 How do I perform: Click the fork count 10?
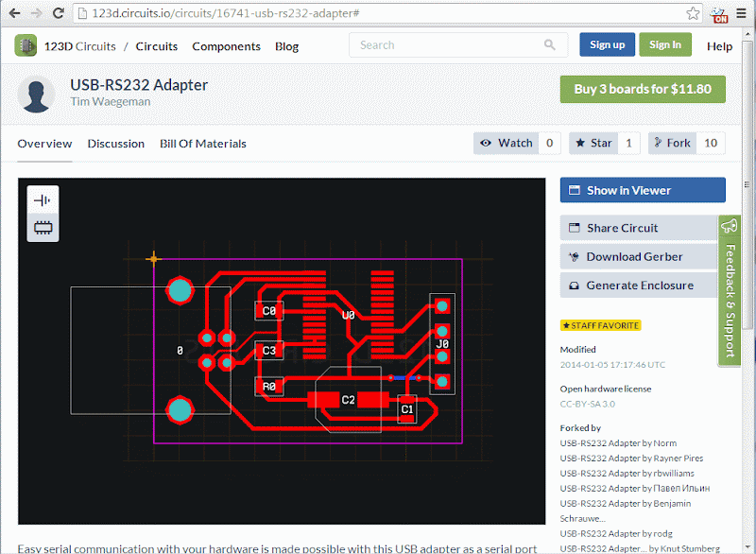click(711, 143)
